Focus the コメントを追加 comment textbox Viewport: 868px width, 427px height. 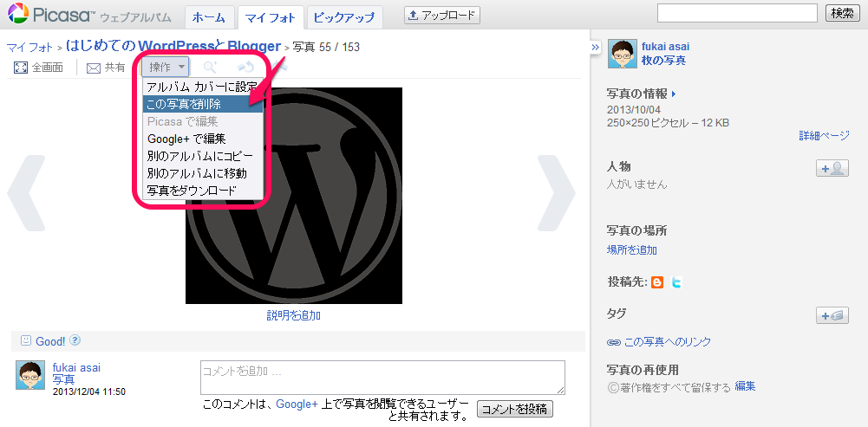click(382, 378)
